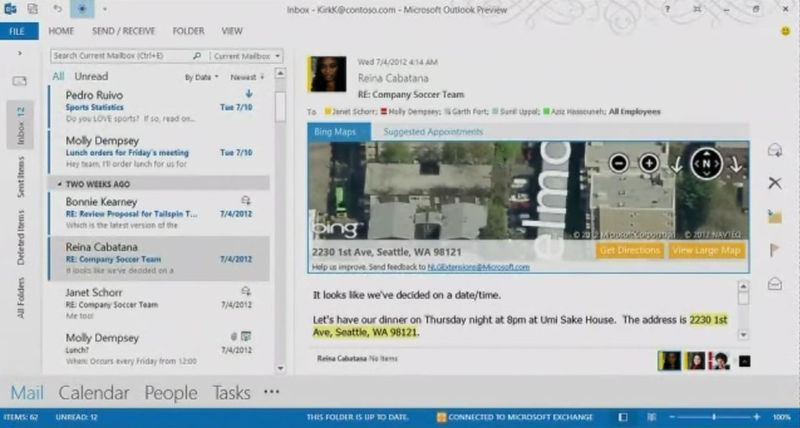
Task: Open the SEND / RECEIVE ribbon tab
Action: pyautogui.click(x=123, y=31)
